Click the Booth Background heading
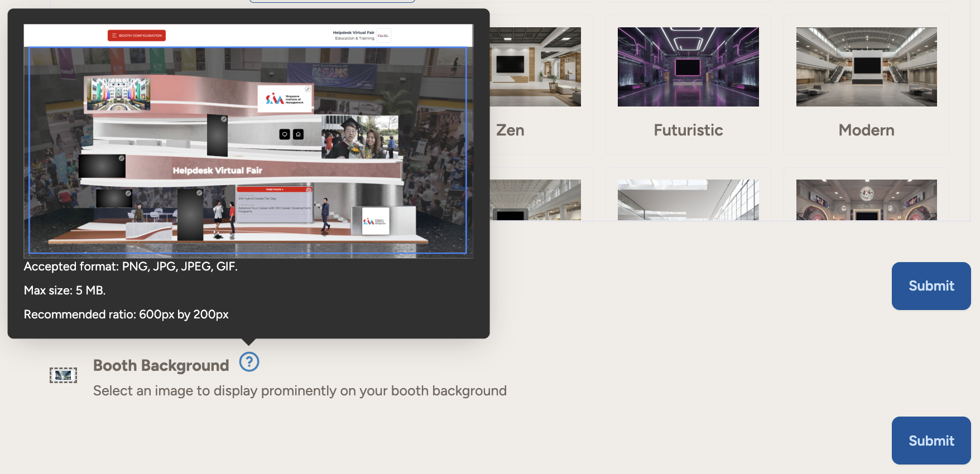The height and width of the screenshot is (474, 980). [161, 365]
